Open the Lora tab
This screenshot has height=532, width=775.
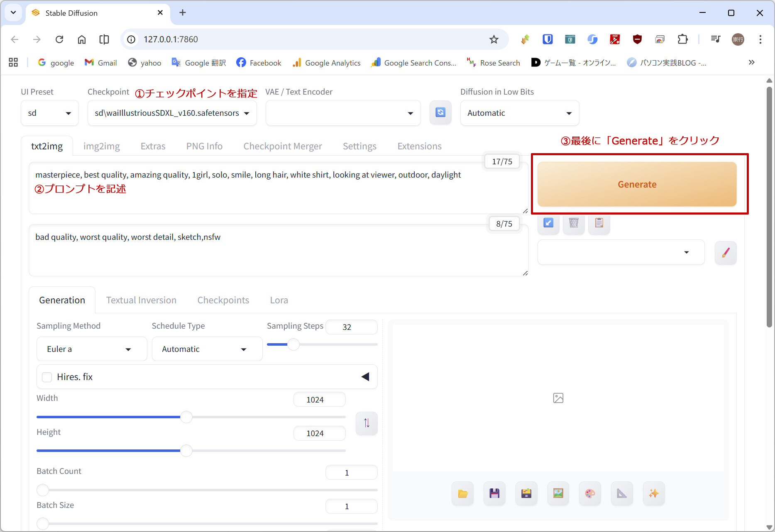tap(279, 300)
